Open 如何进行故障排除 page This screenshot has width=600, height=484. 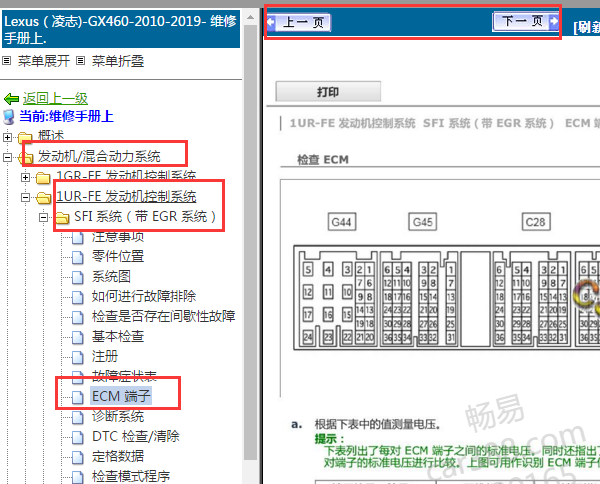coord(144,296)
